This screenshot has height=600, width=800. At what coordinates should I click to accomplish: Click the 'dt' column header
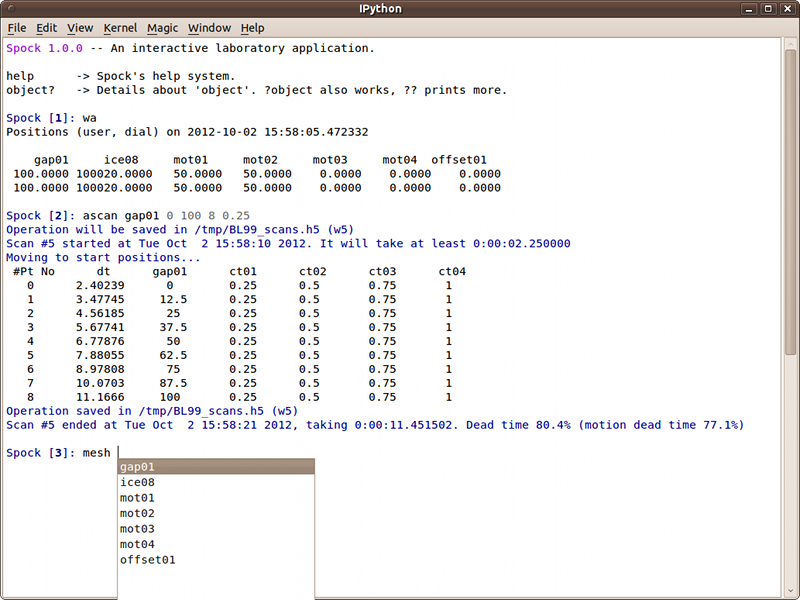click(104, 271)
